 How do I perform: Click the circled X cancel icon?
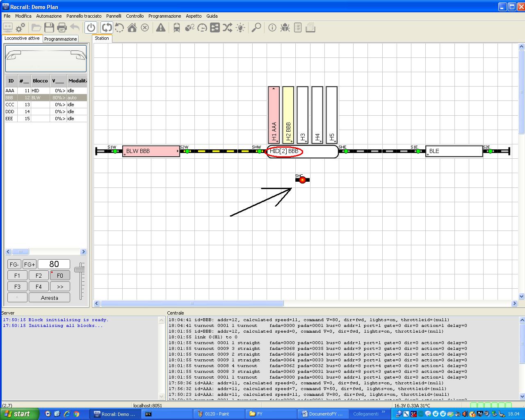145,27
